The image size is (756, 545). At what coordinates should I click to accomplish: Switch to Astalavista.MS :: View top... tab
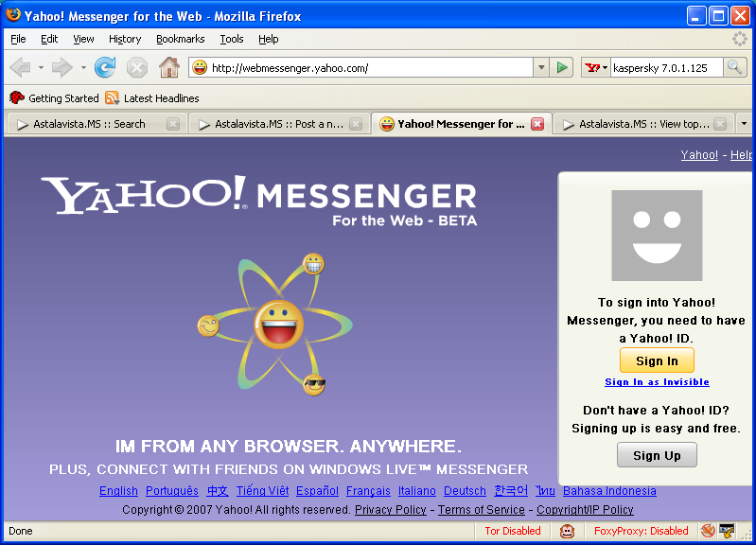(x=643, y=125)
